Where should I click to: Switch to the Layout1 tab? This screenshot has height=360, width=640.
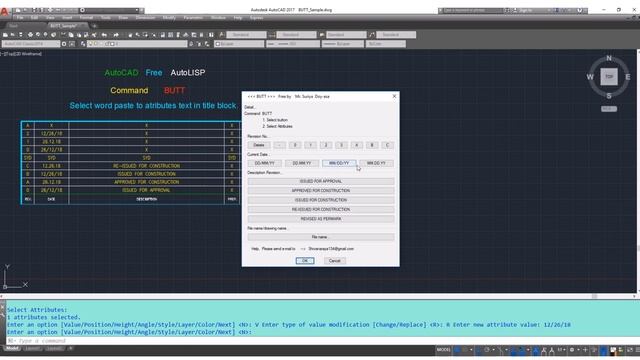pyautogui.click(x=32, y=349)
